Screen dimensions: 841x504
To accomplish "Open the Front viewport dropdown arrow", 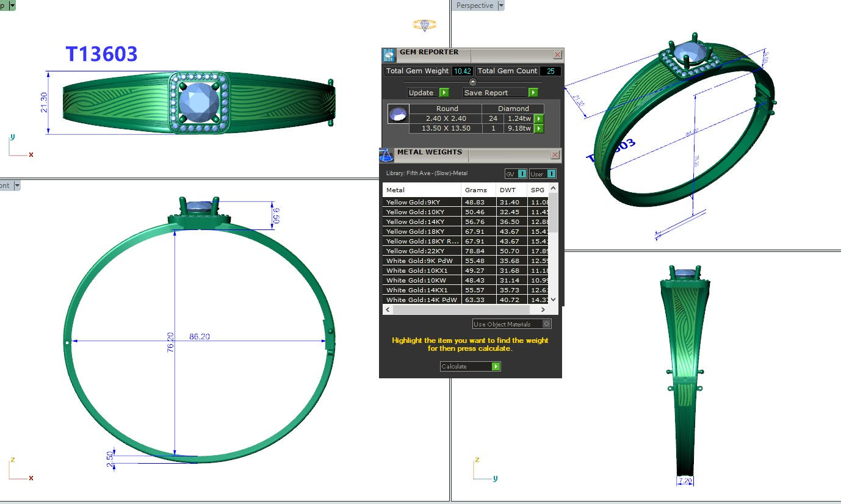I will 17,185.
